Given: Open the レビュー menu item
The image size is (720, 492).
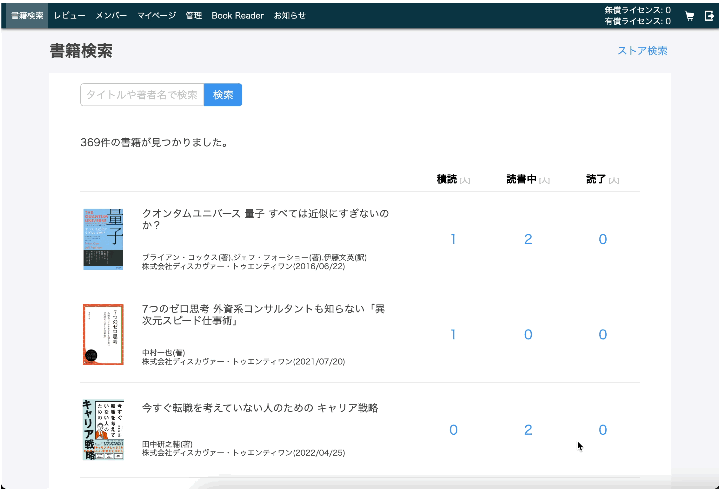Looking at the screenshot, I should tap(70, 16).
